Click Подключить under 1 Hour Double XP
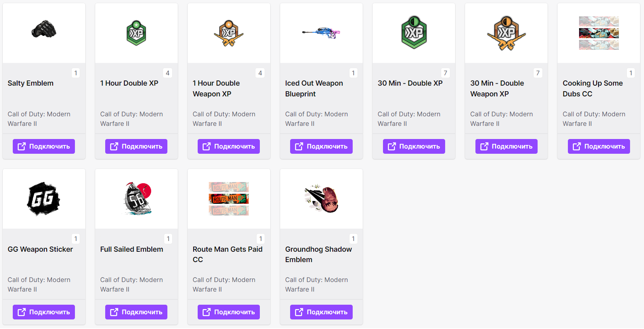The width and height of the screenshot is (644, 329). point(136,146)
